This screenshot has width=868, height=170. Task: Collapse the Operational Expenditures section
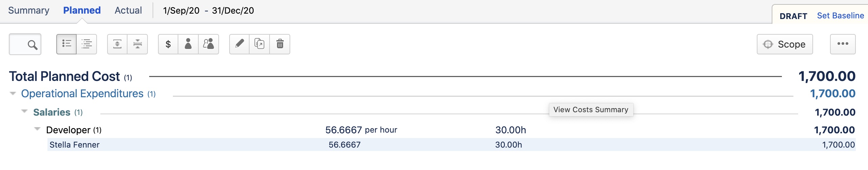click(x=13, y=93)
